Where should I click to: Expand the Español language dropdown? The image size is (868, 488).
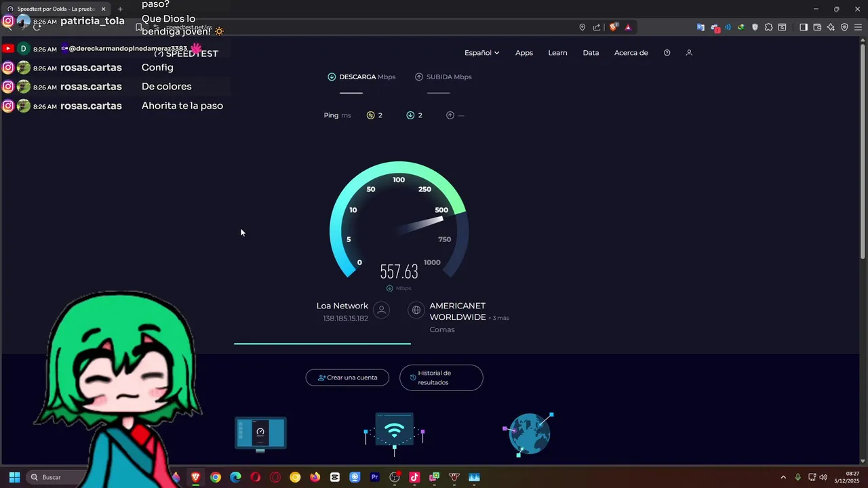click(481, 53)
